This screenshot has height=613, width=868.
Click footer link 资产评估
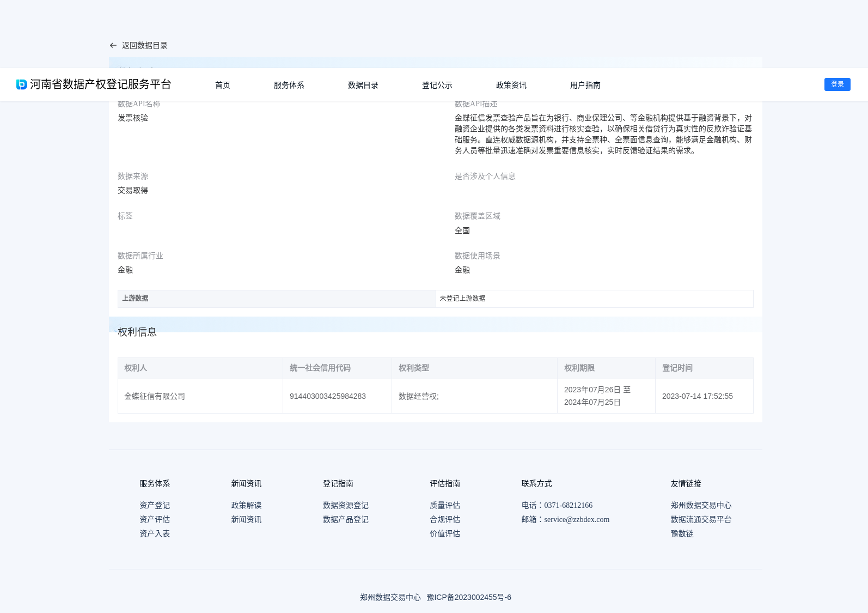pyautogui.click(x=155, y=520)
